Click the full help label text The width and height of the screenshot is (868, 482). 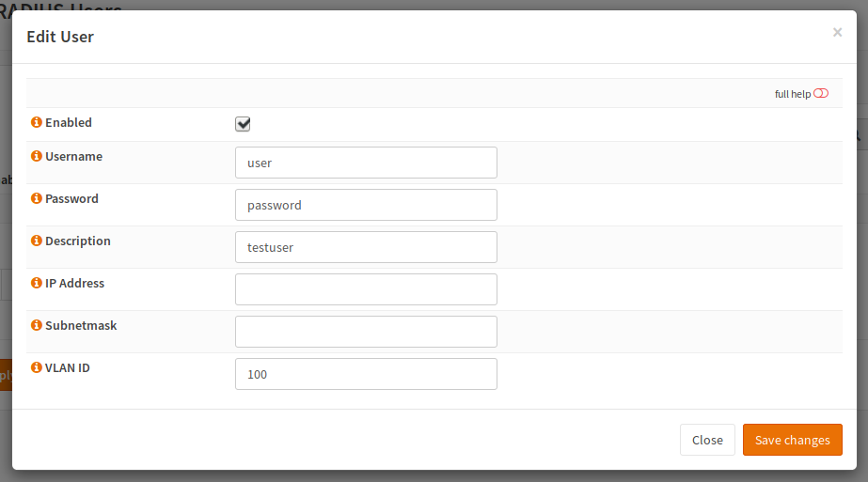[792, 94]
